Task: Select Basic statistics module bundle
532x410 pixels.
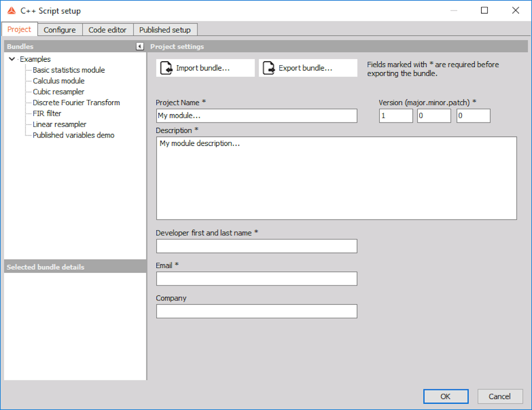Action: (x=69, y=70)
